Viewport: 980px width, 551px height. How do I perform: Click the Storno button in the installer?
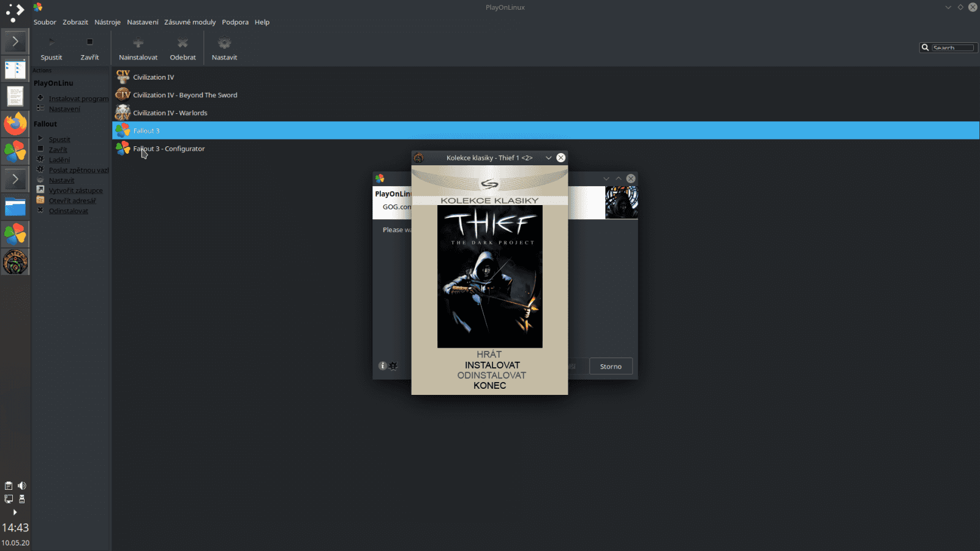tap(610, 366)
